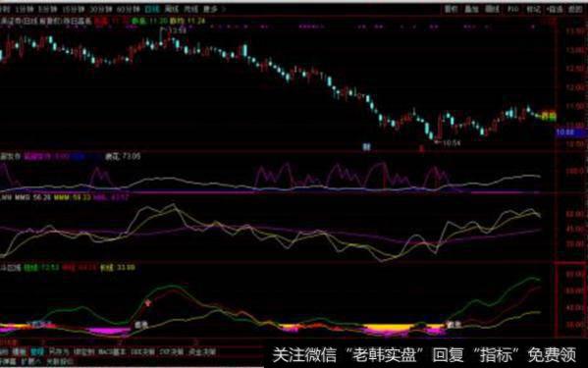Click the red diamond signal marker in bottom indicator
This screenshot has width=588, height=368.
coord(148,302)
